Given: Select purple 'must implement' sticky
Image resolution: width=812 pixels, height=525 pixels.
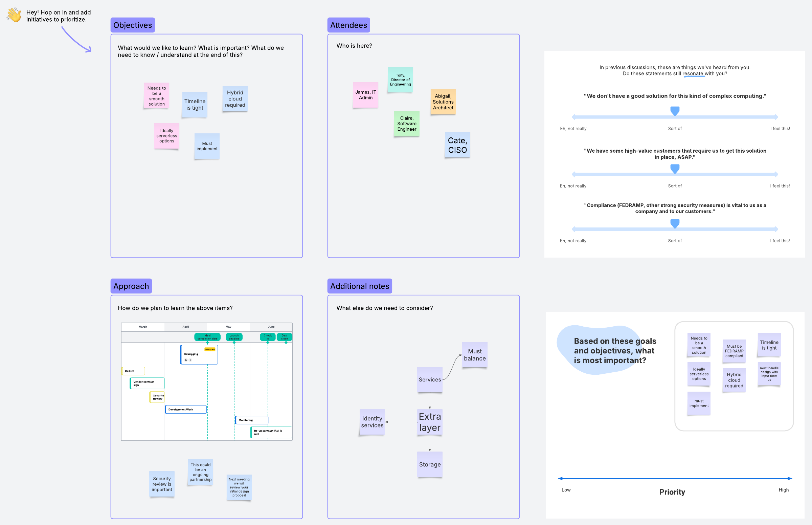Looking at the screenshot, I should (699, 403).
